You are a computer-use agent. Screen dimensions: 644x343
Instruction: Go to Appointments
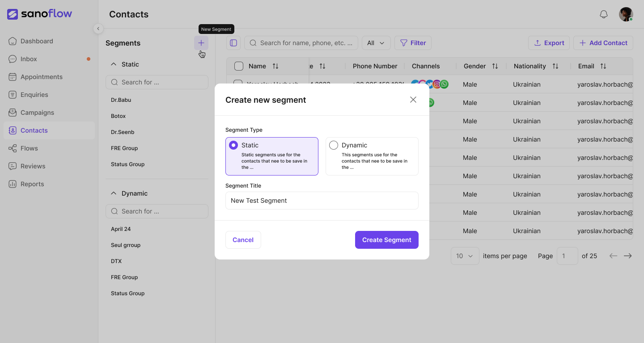[49, 77]
